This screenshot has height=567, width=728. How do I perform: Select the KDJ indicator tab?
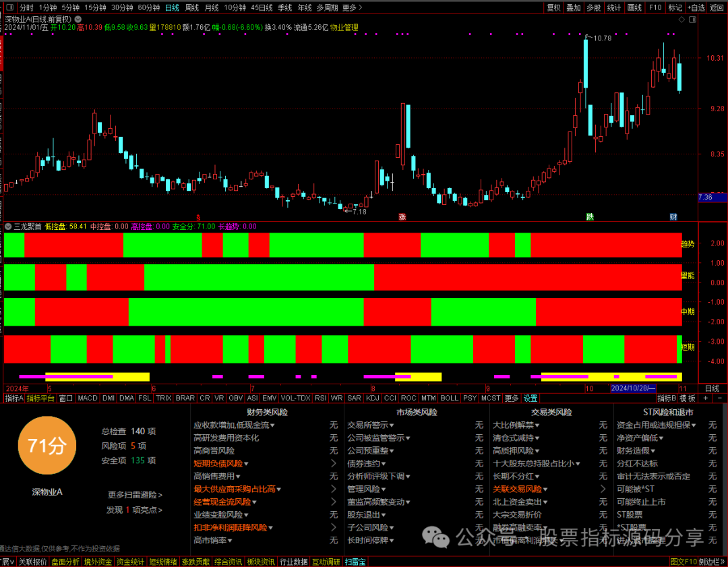[372, 398]
